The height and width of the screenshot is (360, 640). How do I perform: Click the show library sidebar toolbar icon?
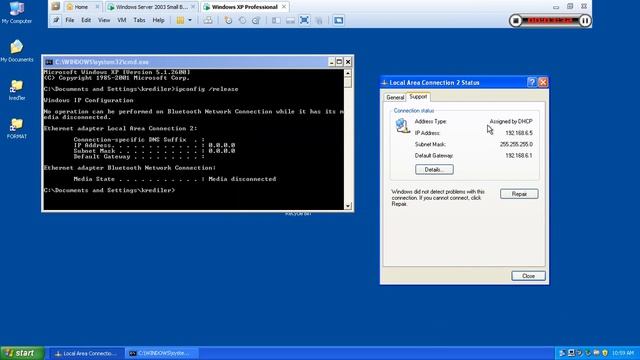coord(276,20)
